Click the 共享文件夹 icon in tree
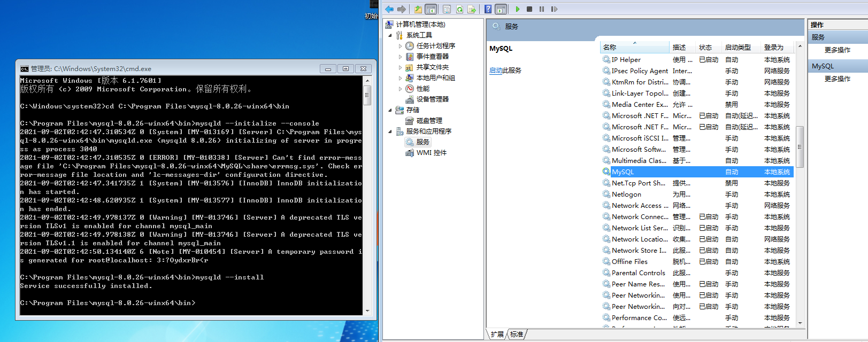The width and height of the screenshot is (868, 342). (x=410, y=67)
